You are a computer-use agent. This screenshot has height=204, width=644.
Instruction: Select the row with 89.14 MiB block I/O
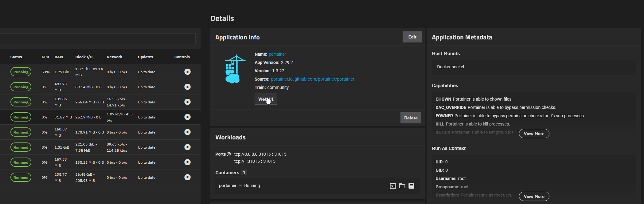pos(100,87)
